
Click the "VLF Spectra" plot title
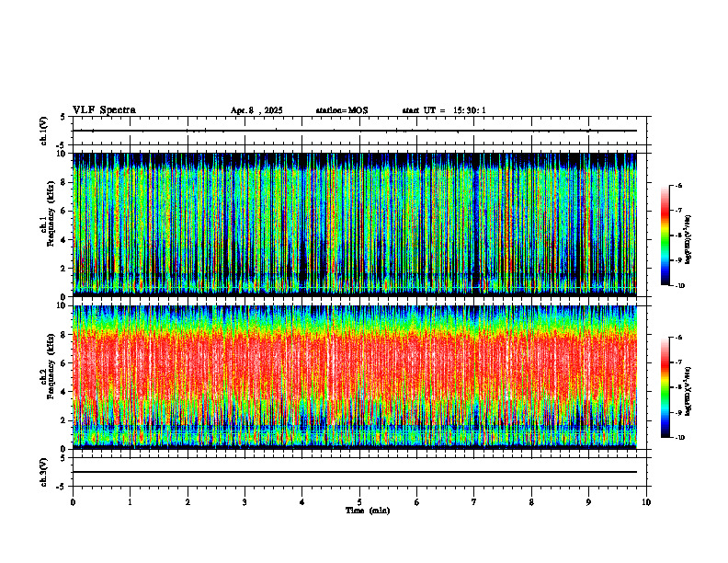click(104, 110)
